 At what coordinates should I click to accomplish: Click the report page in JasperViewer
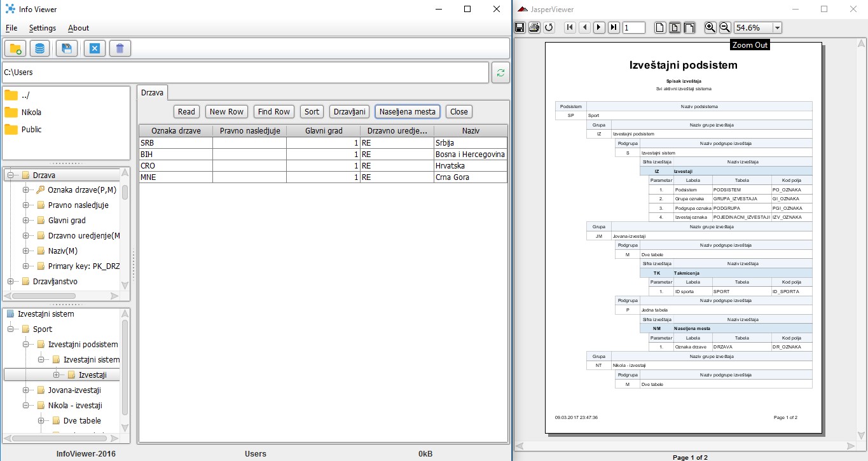(683, 238)
